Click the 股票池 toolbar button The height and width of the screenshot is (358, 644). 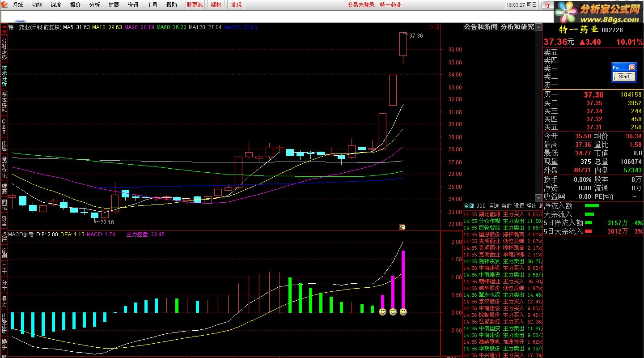[195, 5]
